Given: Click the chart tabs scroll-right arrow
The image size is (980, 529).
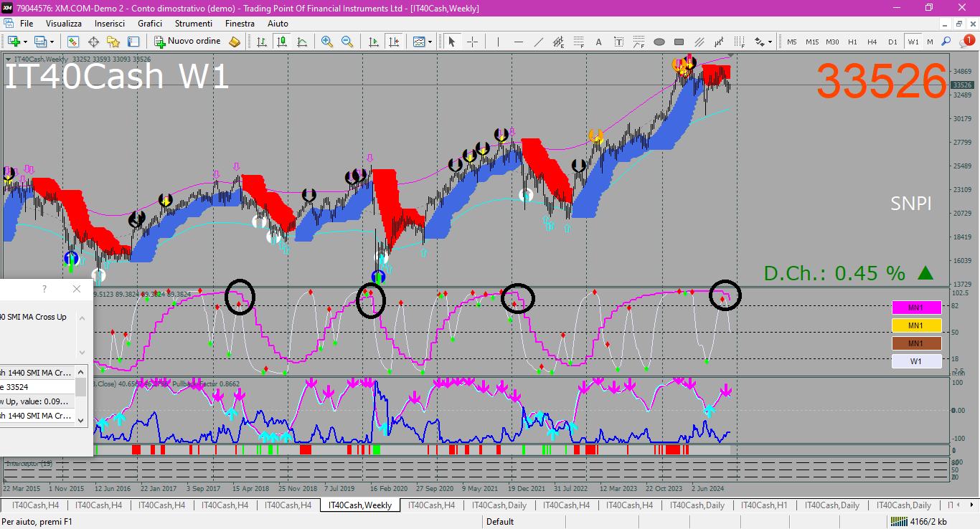Looking at the screenshot, I should pyautogui.click(x=974, y=505).
